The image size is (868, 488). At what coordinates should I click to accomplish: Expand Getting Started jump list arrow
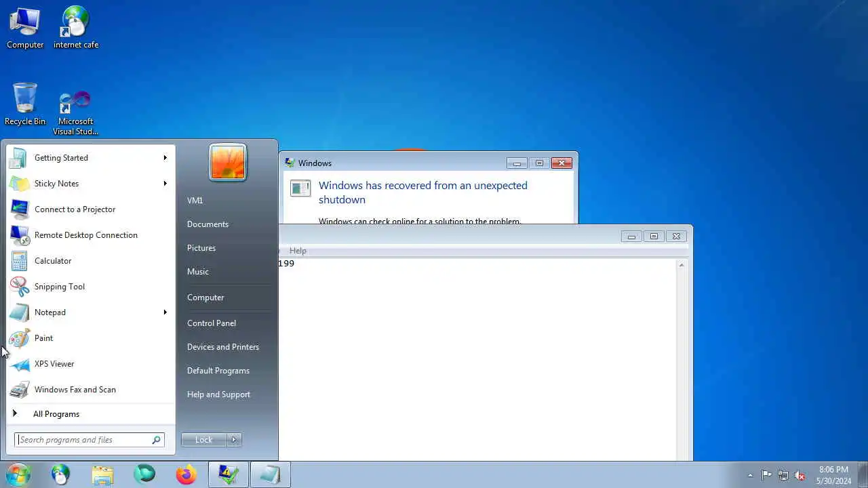[165, 158]
